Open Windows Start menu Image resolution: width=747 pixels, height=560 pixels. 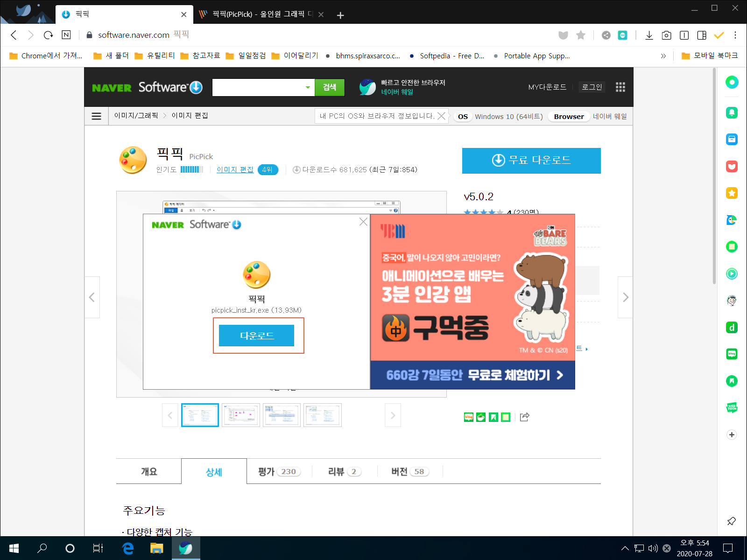(14, 548)
